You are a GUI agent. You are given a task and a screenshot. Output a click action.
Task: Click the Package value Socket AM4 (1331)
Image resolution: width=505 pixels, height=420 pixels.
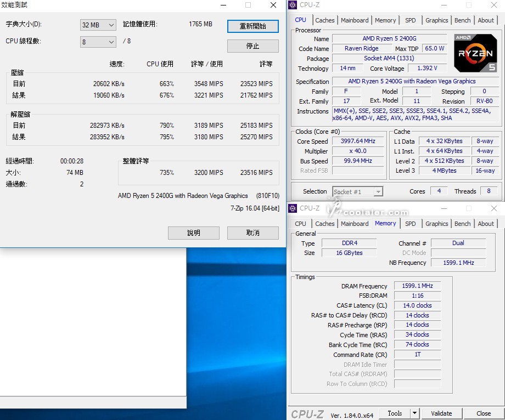389,58
